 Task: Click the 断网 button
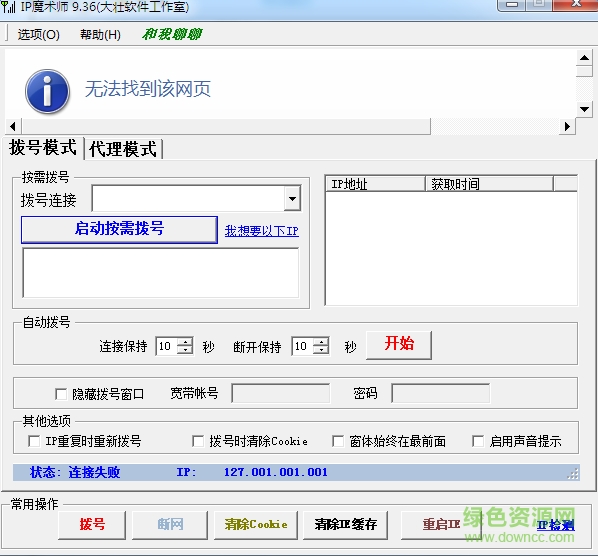point(170,525)
